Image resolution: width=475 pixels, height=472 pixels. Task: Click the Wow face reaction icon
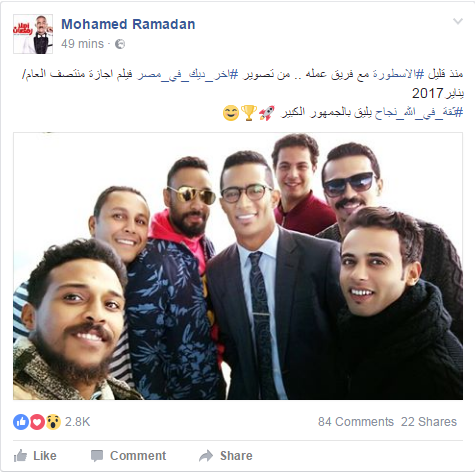(53, 422)
